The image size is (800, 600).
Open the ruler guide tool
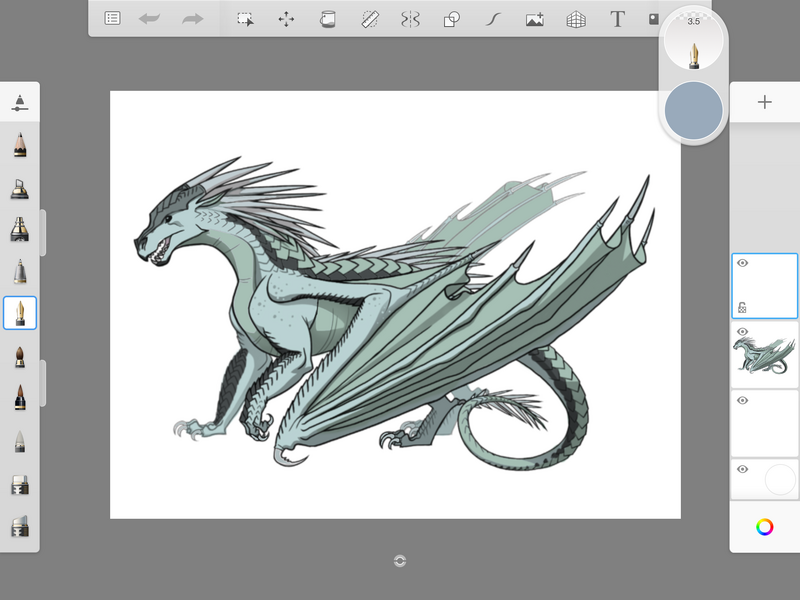coord(369,19)
